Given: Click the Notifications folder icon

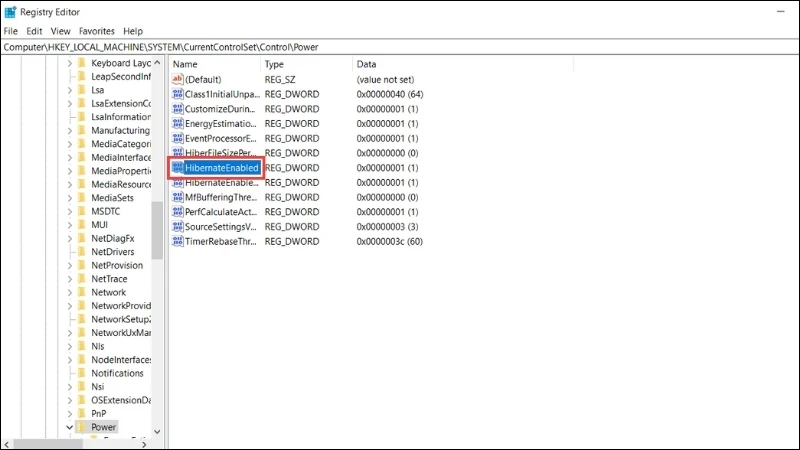Looking at the screenshot, I should click(x=82, y=373).
